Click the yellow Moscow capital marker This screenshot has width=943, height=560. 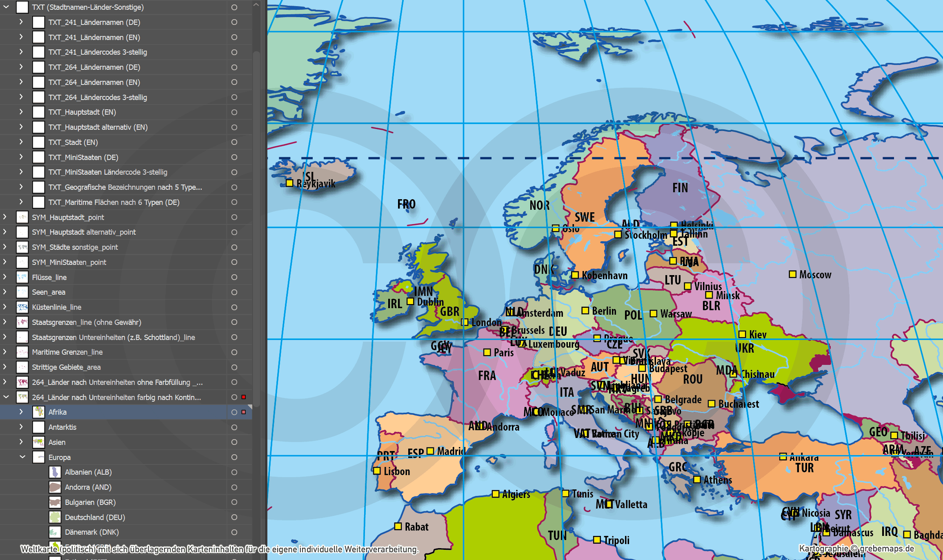tap(792, 274)
